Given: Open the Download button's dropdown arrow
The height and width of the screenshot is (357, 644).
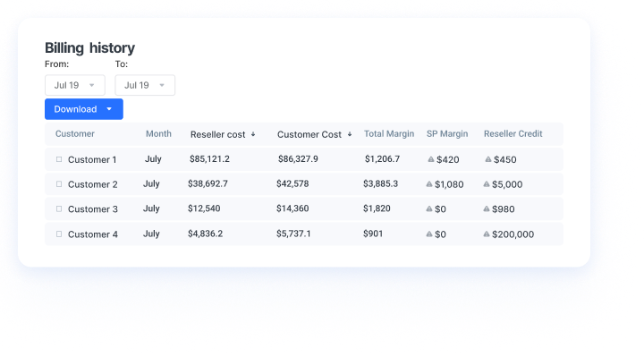Looking at the screenshot, I should [109, 109].
